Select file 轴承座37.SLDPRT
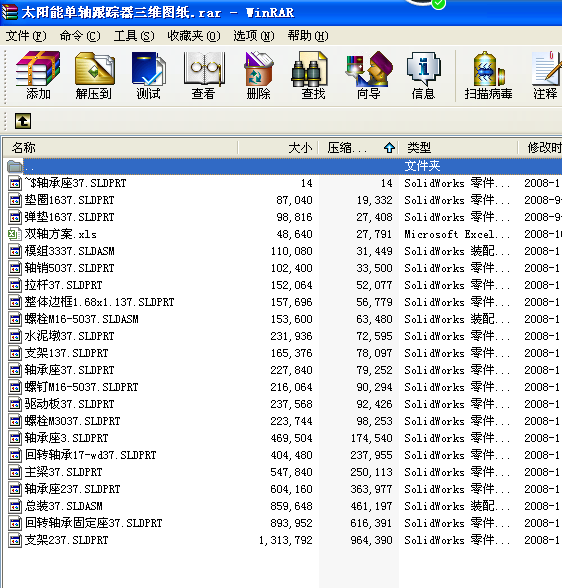This screenshot has width=562, height=588. [x=69, y=370]
